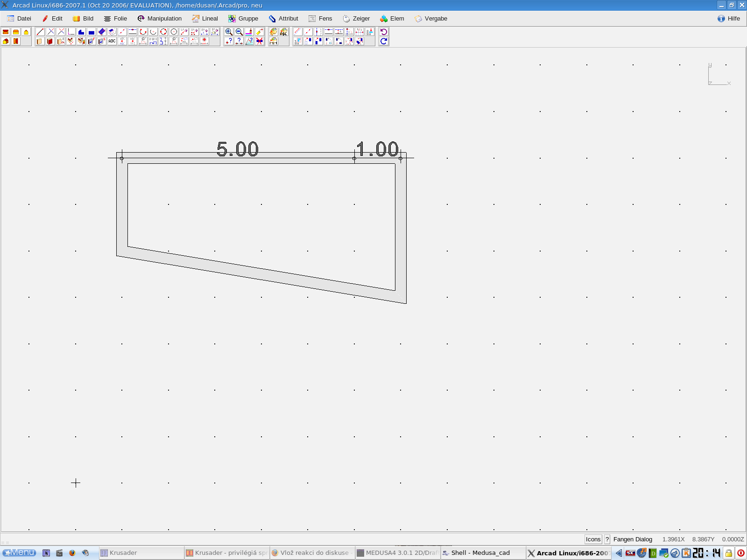This screenshot has width=747, height=560.
Task: Click the angle query tool
Action: pyautogui.click(x=249, y=41)
